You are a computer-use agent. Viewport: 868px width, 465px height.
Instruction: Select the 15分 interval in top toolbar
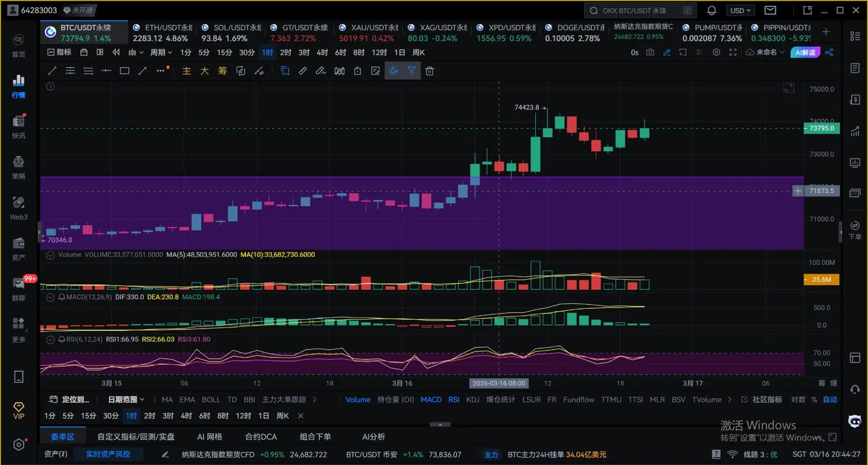coord(224,52)
